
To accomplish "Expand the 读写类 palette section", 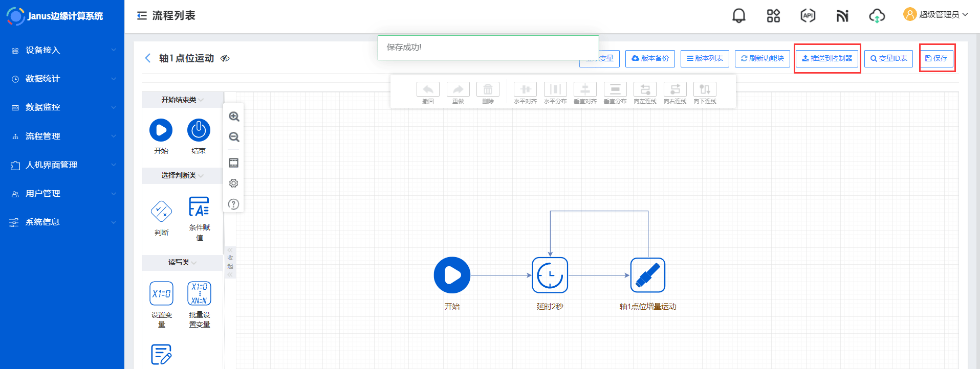I will point(182,262).
